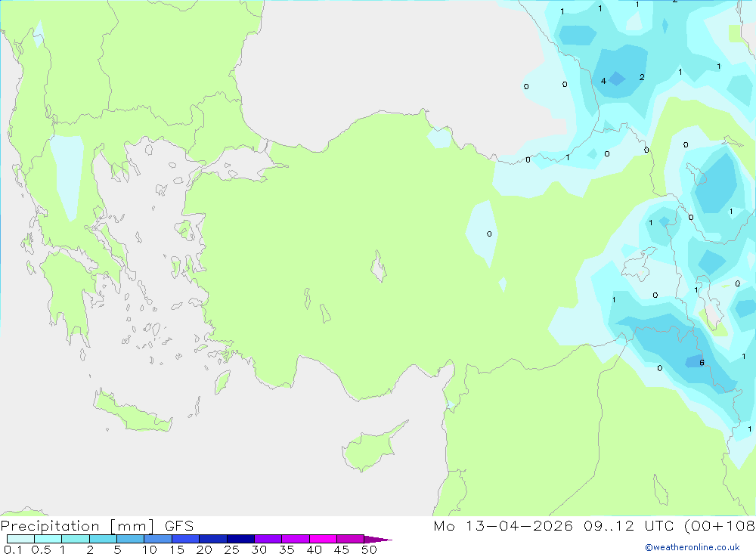
Task: Select the 45–50 mm legend color swatch
Action: coord(350,539)
